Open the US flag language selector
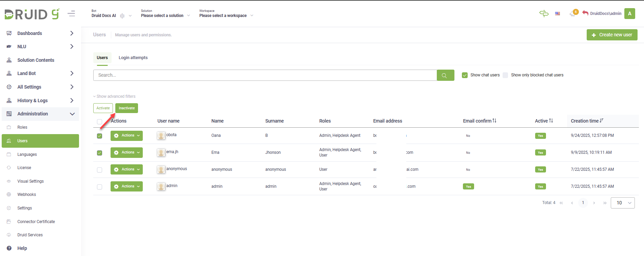 coord(558,14)
